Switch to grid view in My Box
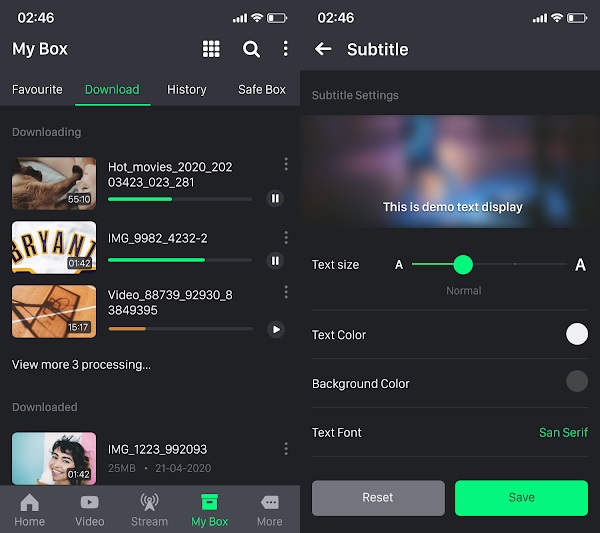The width and height of the screenshot is (600, 533). 211,49
